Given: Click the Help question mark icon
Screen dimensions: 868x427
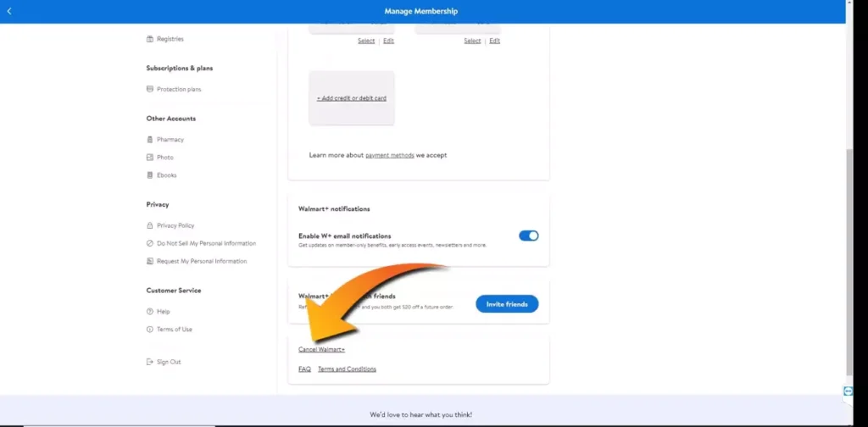Looking at the screenshot, I should pyautogui.click(x=149, y=312).
